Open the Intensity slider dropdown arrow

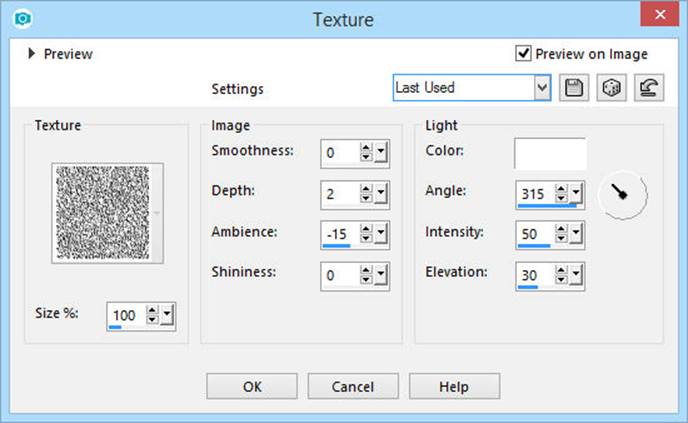point(576,233)
